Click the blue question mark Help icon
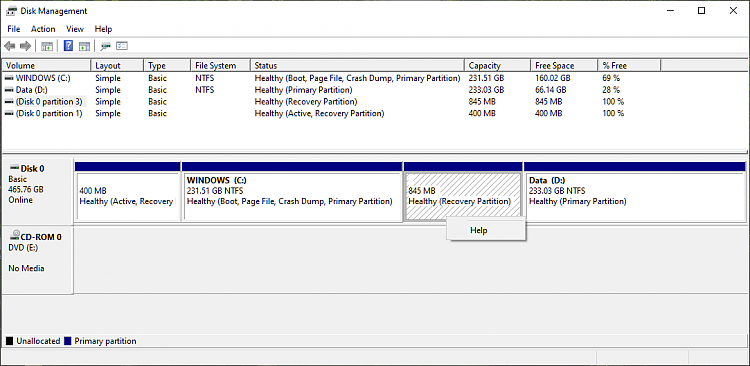The height and width of the screenshot is (366, 750). coord(68,46)
